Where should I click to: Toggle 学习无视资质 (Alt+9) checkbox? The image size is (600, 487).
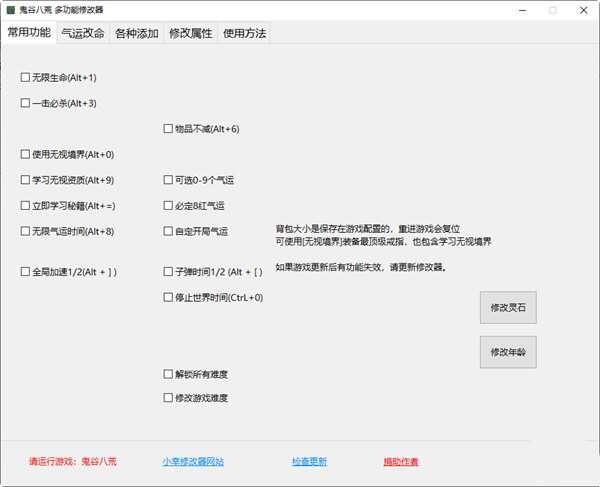click(x=26, y=180)
